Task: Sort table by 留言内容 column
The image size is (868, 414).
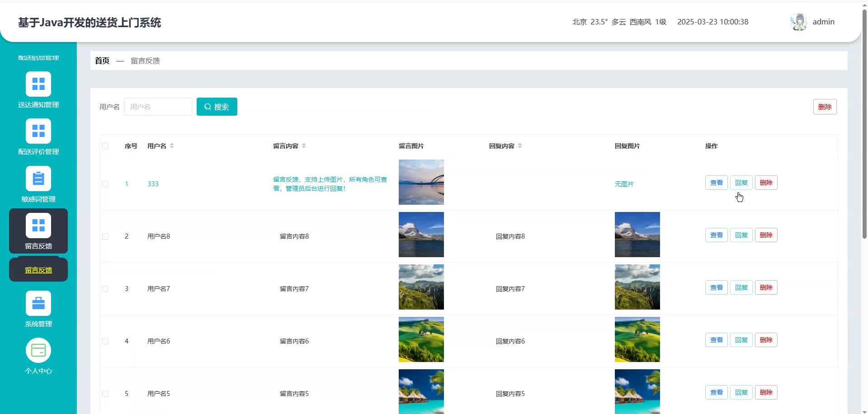Action: 304,146
